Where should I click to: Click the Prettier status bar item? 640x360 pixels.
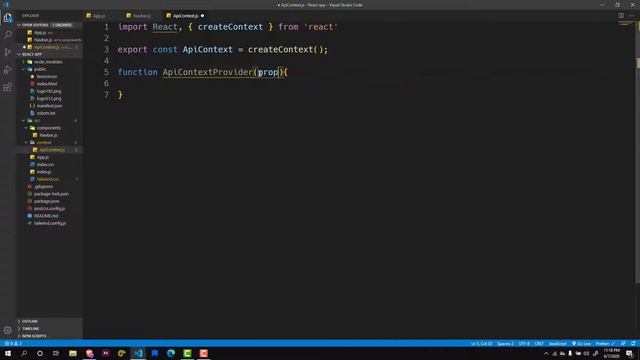tap(605, 344)
